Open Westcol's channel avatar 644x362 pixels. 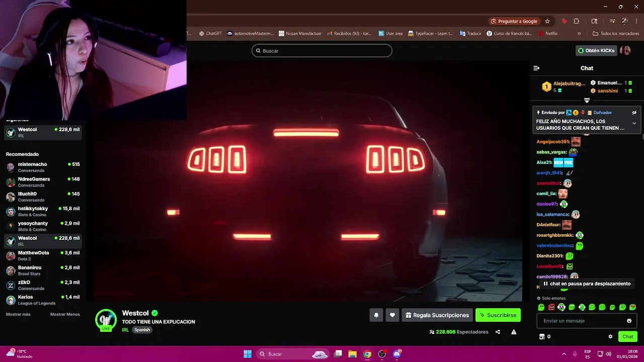[x=106, y=320]
